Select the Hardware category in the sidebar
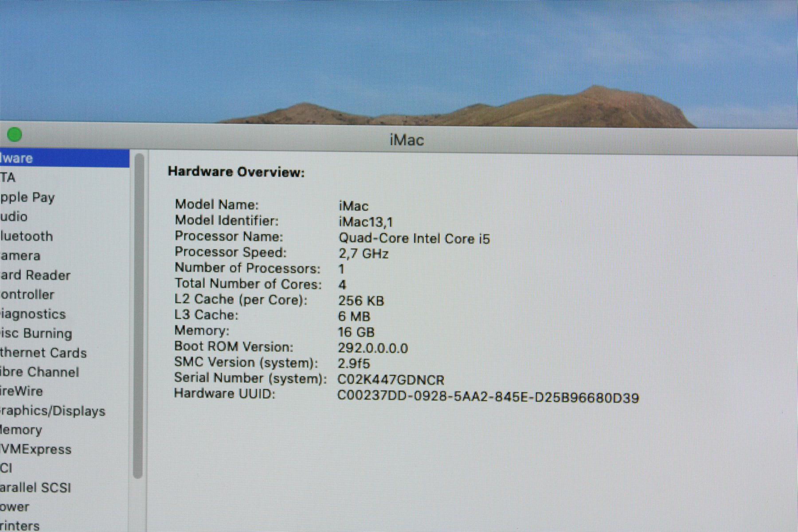The height and width of the screenshot is (532, 798). [x=18, y=158]
